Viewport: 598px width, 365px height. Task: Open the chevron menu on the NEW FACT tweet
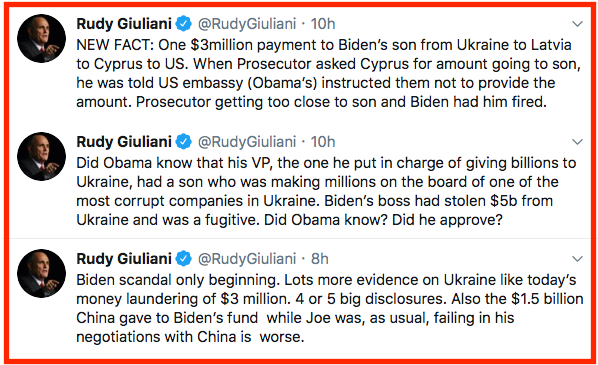577,24
